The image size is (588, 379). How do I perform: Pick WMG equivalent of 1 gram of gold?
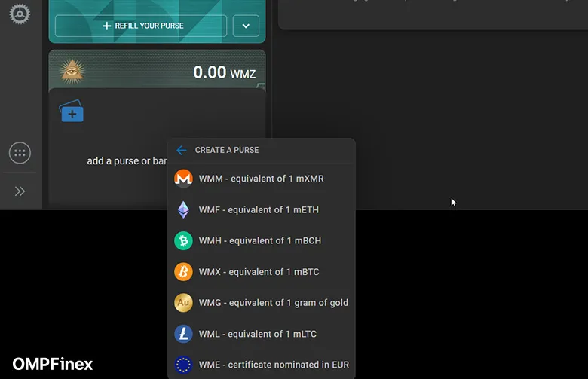click(273, 302)
